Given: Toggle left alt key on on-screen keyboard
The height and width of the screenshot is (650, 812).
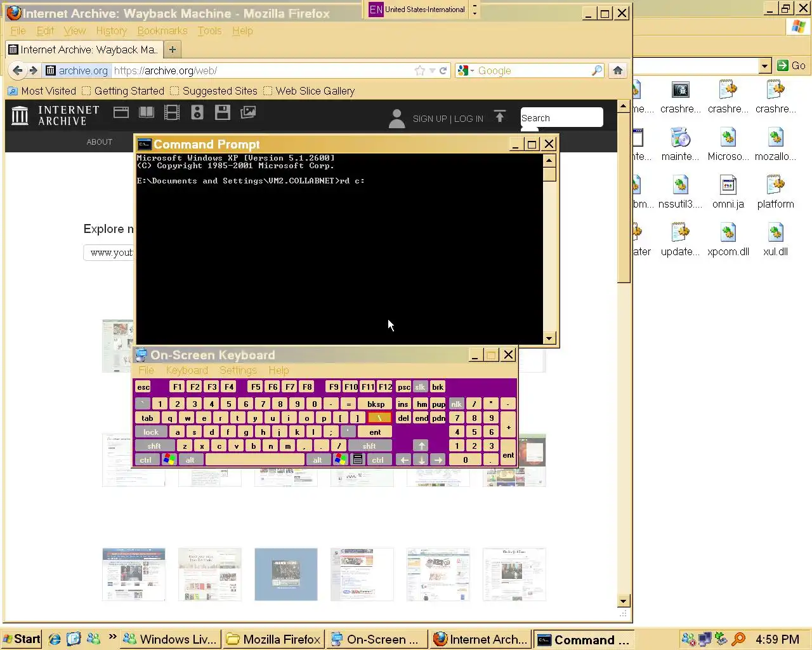Looking at the screenshot, I should [190, 460].
